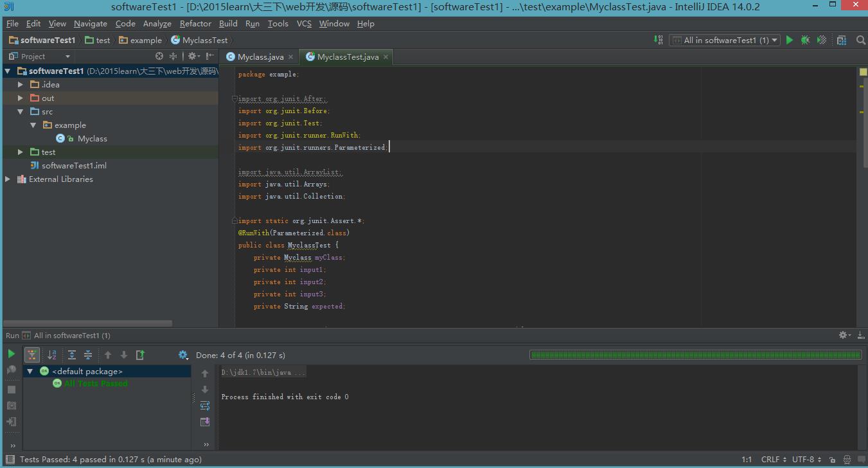The height and width of the screenshot is (468, 868).
Task: Collapse all test results icon
Action: [x=88, y=355]
